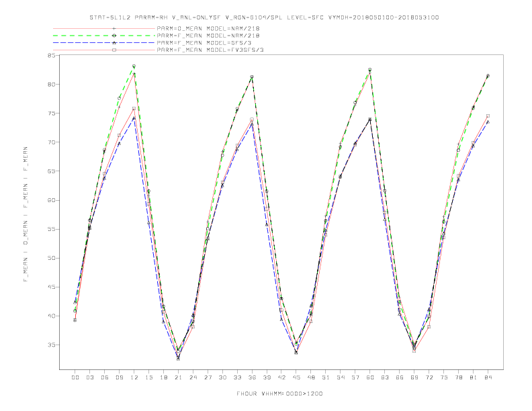This screenshot has height=411, width=532.
Task: Click x-axis tick label 51
Action: point(326,377)
